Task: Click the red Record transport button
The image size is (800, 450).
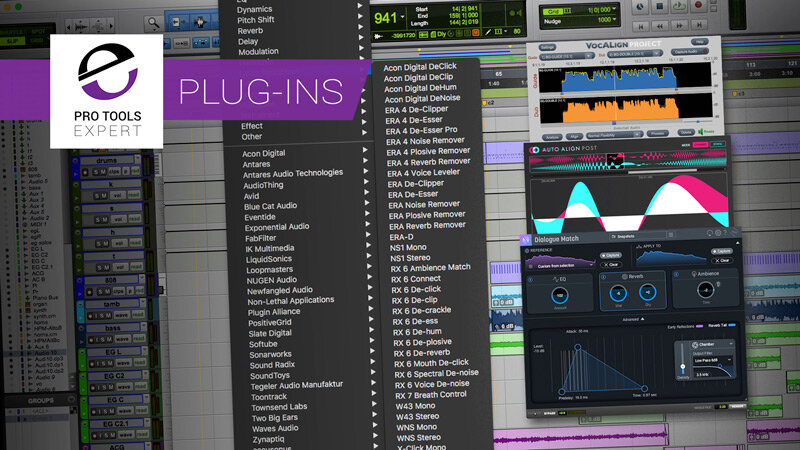Action: (x=698, y=6)
